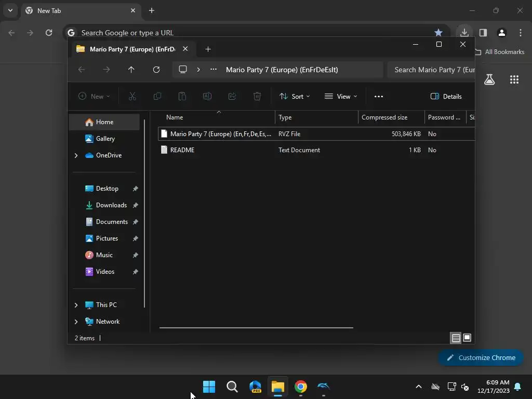The height and width of the screenshot is (399, 532).
Task: Open the Google apps grid
Action: point(514,79)
